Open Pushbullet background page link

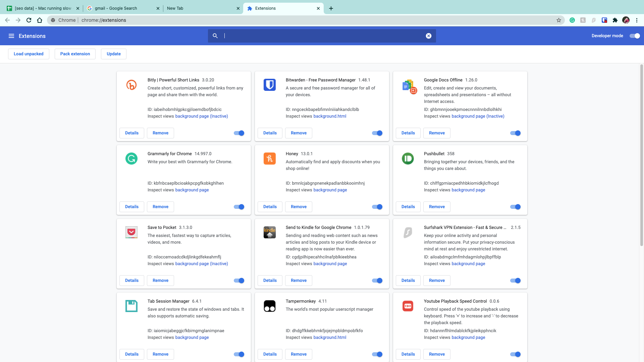pos(468,190)
